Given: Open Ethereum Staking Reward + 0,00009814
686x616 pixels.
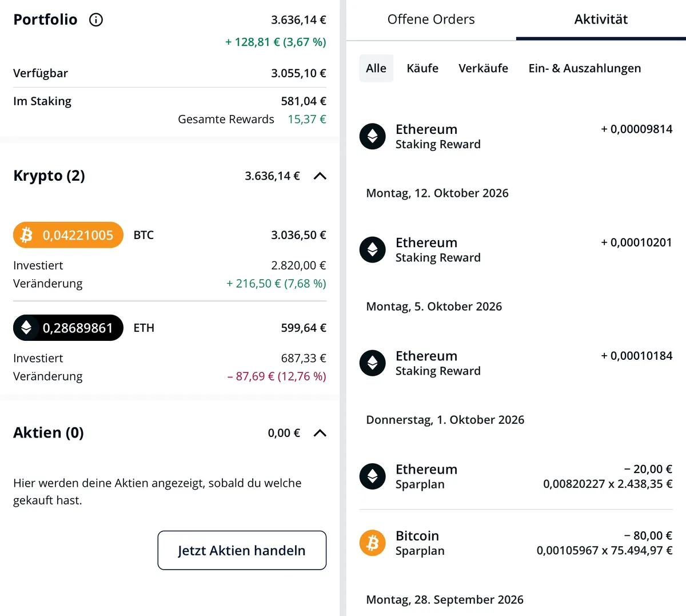Looking at the screenshot, I should (x=516, y=136).
